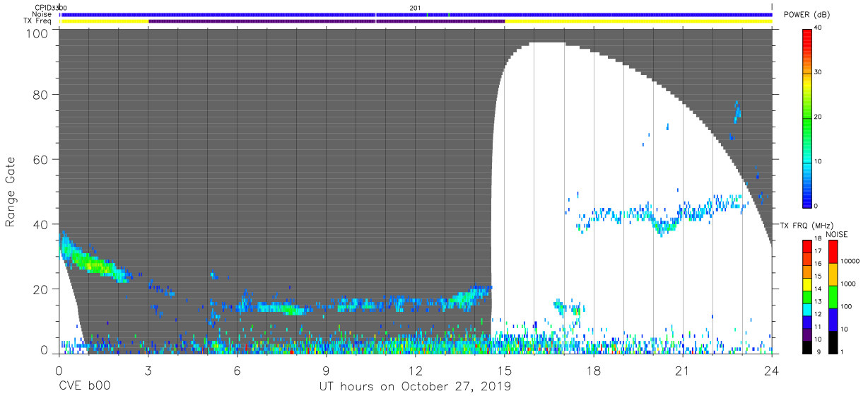
Task: Click the 18 tick on UT hours axis
Action: point(594,370)
